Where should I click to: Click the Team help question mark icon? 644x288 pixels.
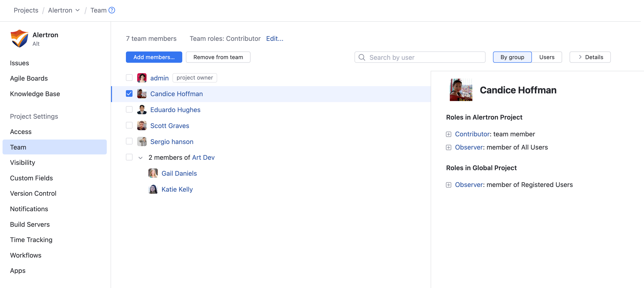click(x=112, y=10)
